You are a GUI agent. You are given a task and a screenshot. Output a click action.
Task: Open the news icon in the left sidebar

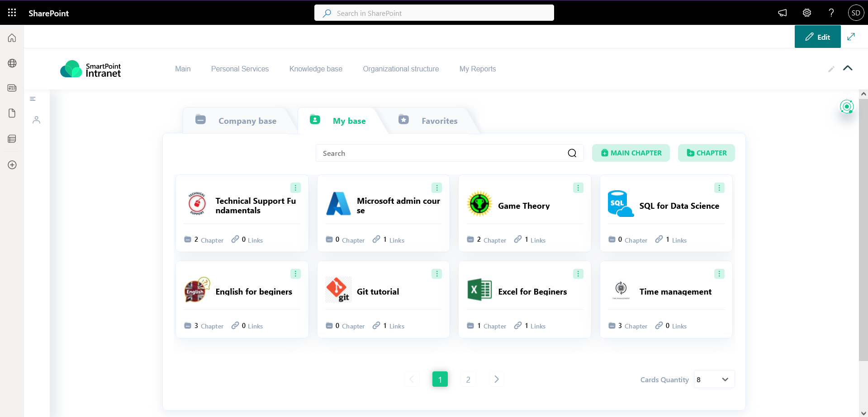click(11, 88)
